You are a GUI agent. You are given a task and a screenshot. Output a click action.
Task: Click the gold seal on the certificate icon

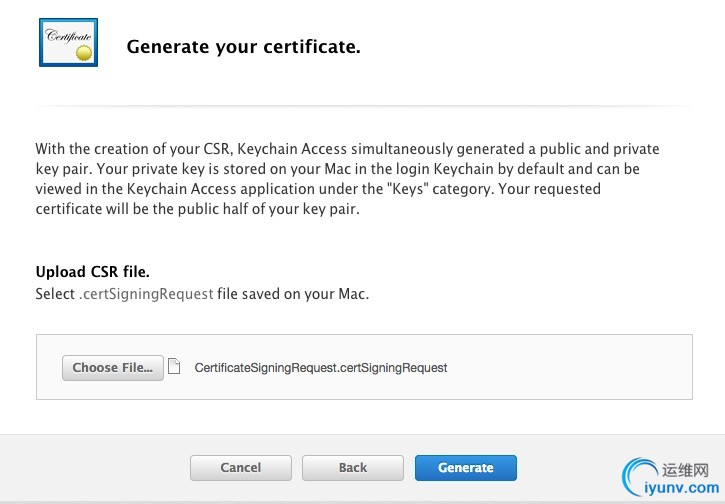coord(84,54)
